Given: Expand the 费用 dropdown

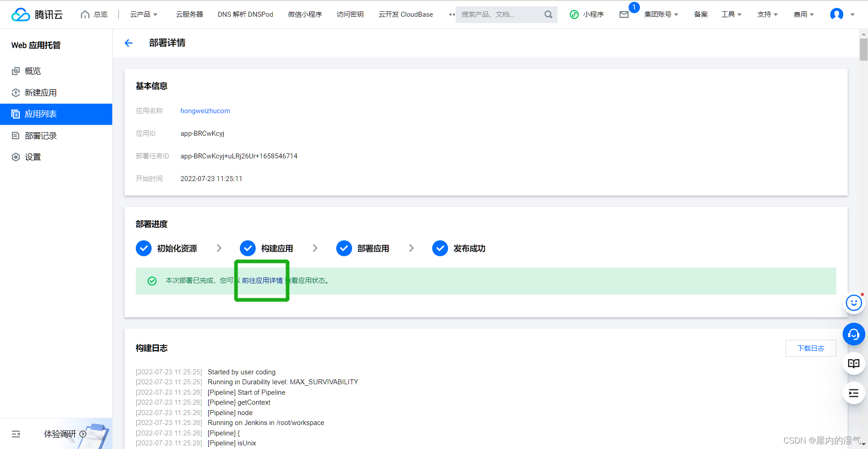Looking at the screenshot, I should (804, 14).
